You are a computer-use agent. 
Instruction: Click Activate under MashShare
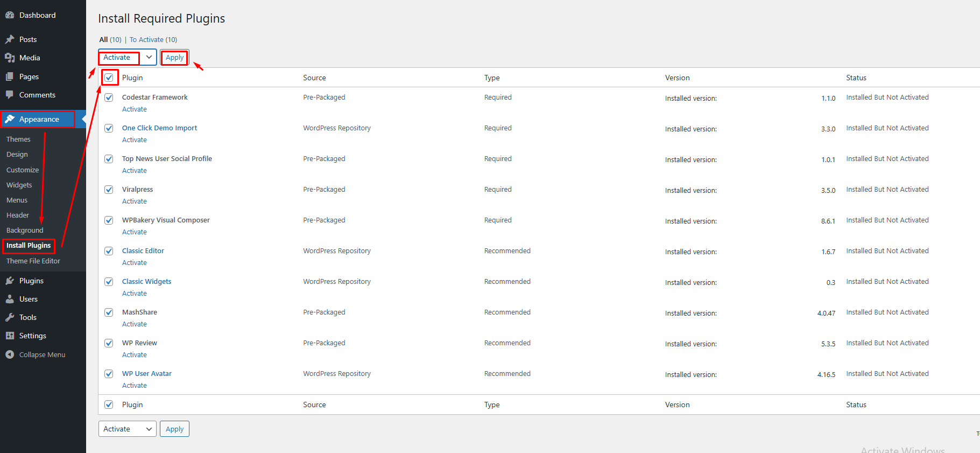(135, 324)
